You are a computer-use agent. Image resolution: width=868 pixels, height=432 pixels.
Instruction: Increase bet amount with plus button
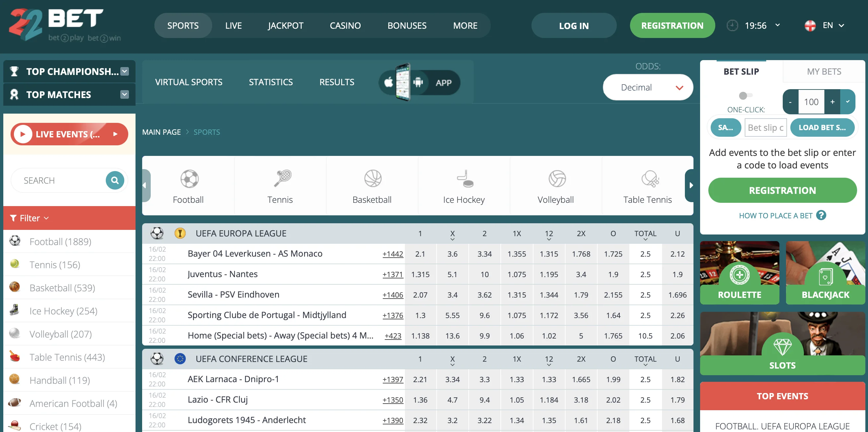coord(832,102)
